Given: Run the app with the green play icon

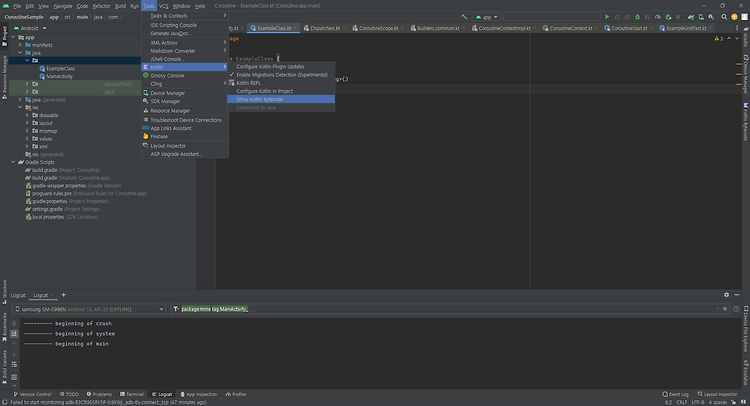Looking at the screenshot, I should 607,17.
